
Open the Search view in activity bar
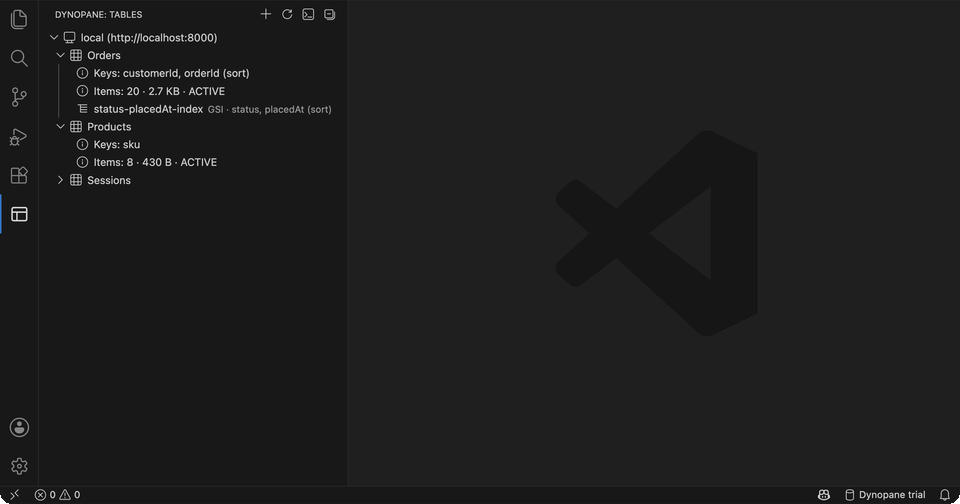pos(19,58)
